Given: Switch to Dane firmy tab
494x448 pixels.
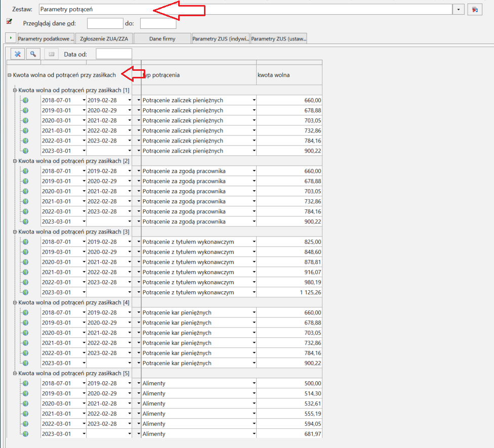Looking at the screenshot, I should point(162,39).
